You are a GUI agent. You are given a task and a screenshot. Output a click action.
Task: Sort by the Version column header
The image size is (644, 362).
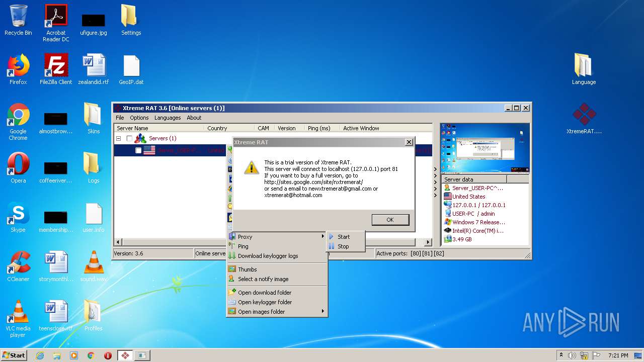coord(289,128)
